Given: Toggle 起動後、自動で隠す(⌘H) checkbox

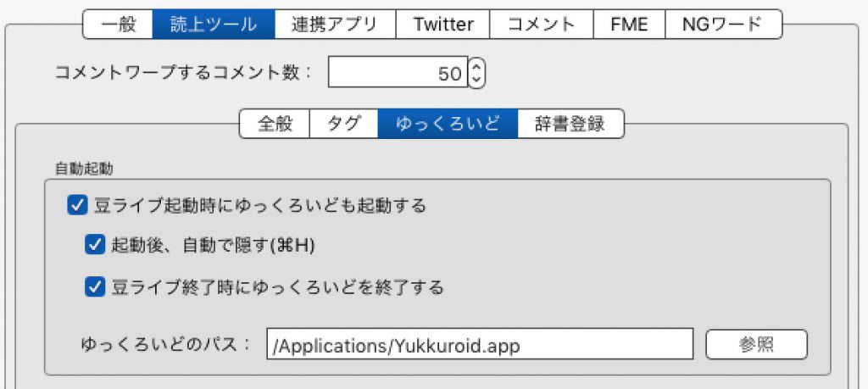Looking at the screenshot, I should coord(94,245).
